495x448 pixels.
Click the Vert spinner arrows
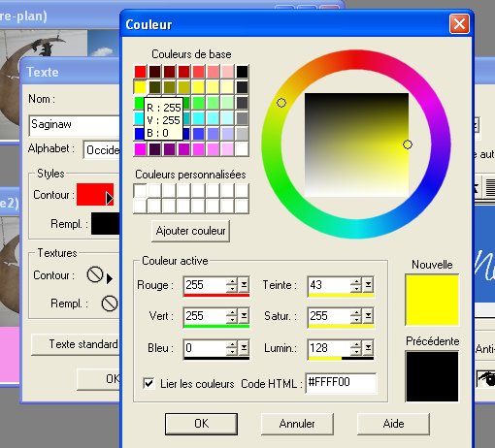click(232, 316)
